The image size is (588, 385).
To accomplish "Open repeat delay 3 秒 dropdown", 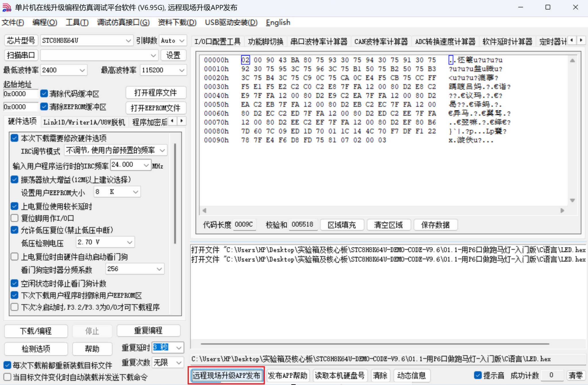I will [x=168, y=348].
